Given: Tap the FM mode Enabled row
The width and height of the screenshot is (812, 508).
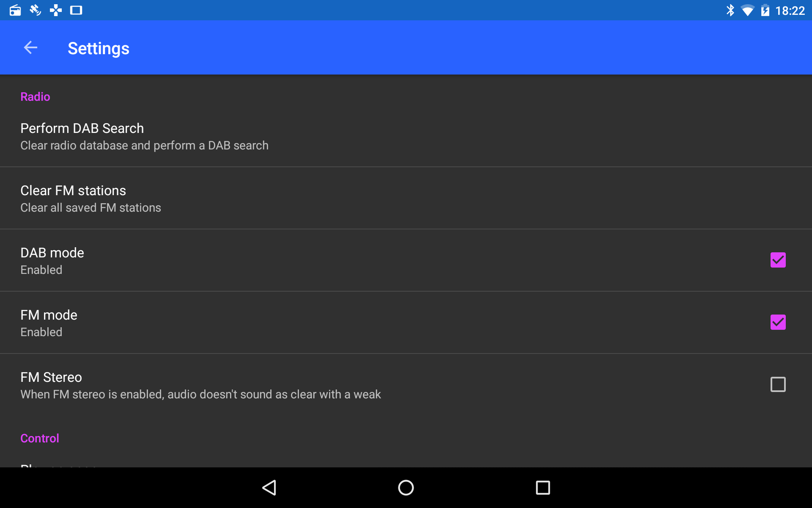Looking at the screenshot, I should tap(406, 323).
